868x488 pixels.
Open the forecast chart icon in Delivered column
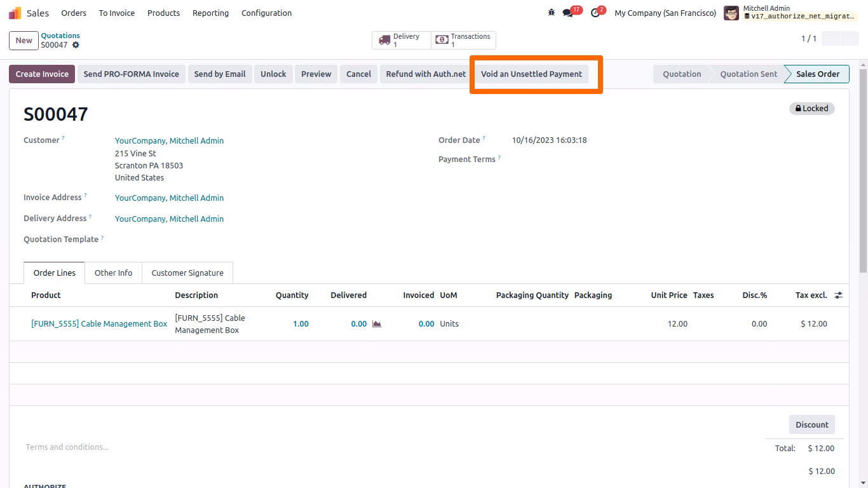[x=377, y=324]
